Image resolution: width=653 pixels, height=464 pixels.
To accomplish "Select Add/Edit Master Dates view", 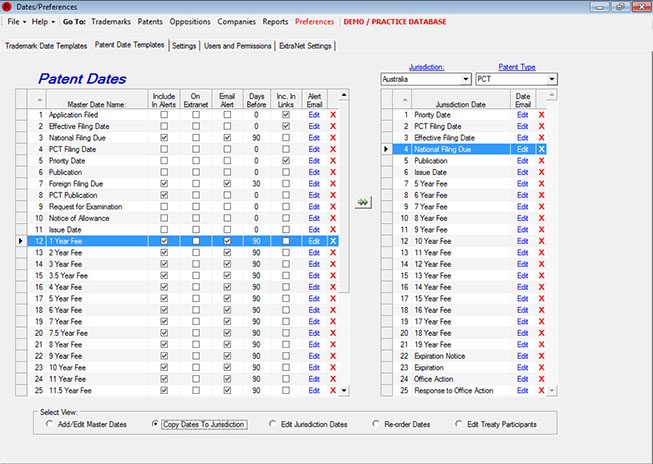I will coord(52,424).
